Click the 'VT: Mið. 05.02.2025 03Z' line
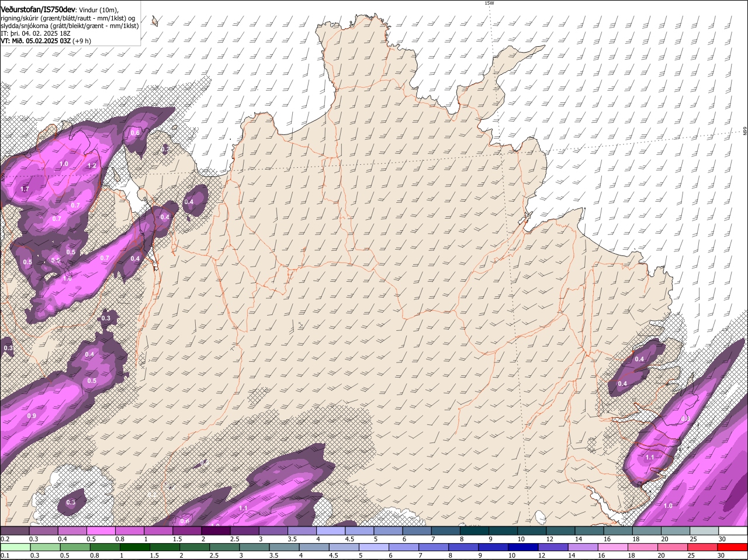The width and height of the screenshot is (748, 560). 36,41
